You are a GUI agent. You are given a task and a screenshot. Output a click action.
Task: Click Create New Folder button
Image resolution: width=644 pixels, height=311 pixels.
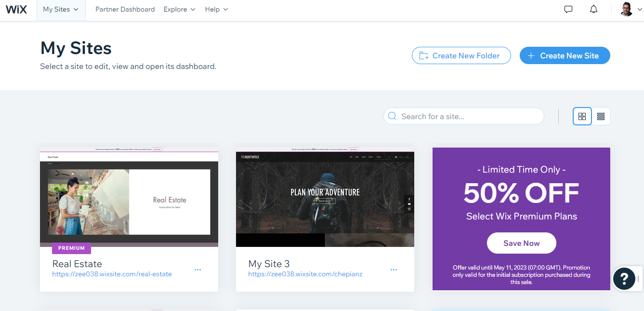tap(461, 55)
